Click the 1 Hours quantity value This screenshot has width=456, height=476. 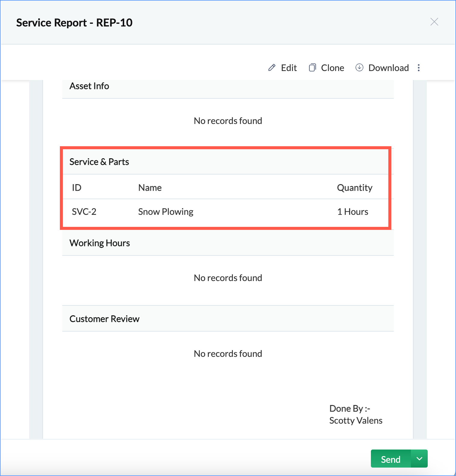(x=353, y=212)
